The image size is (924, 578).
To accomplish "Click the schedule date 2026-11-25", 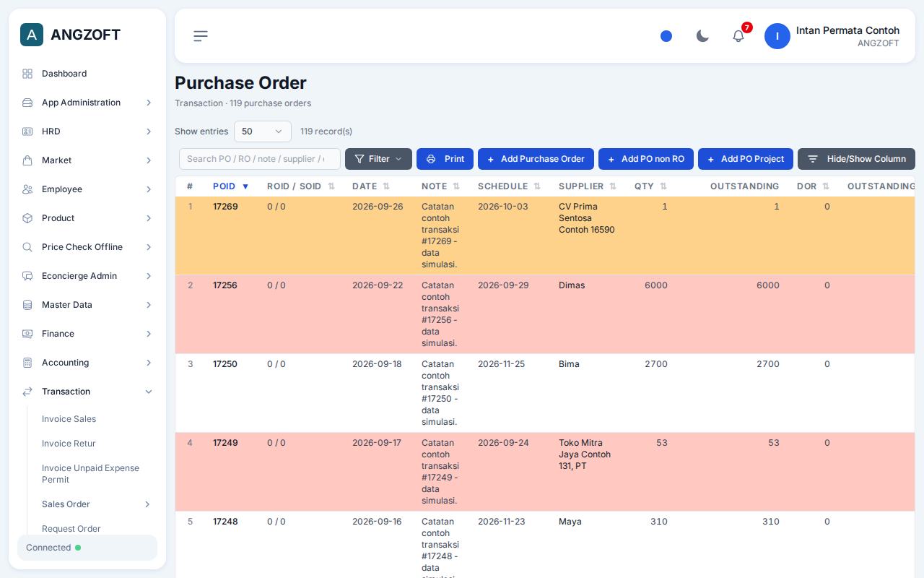I will point(501,364).
